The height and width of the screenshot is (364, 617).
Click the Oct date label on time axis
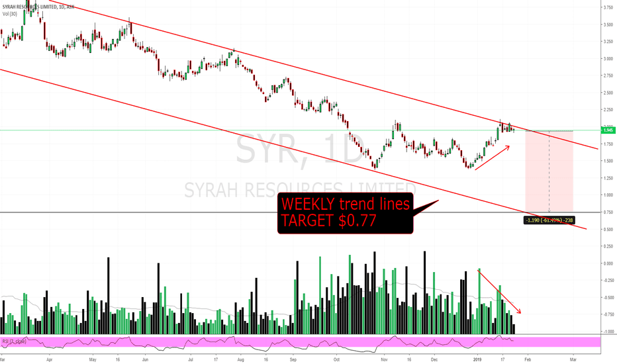coord(336,359)
